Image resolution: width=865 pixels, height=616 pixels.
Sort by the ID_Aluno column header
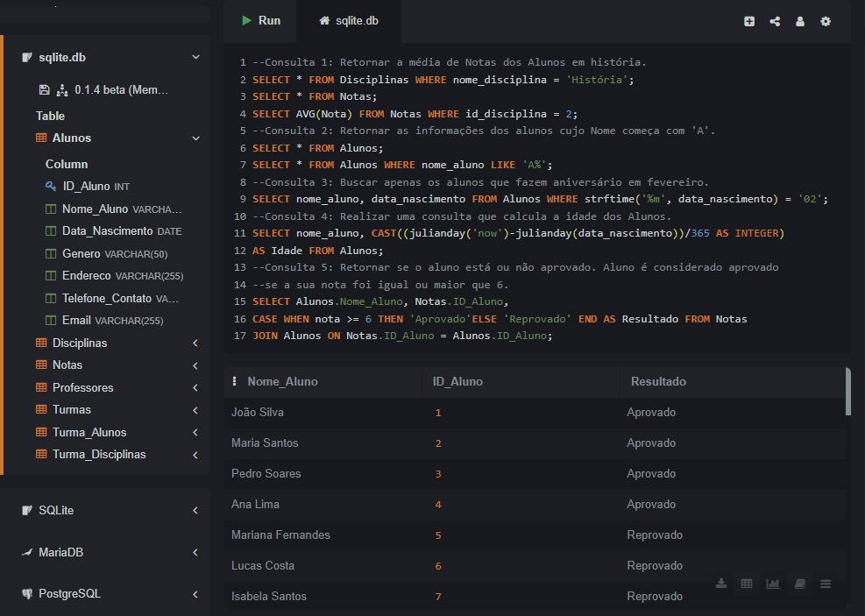[457, 382]
